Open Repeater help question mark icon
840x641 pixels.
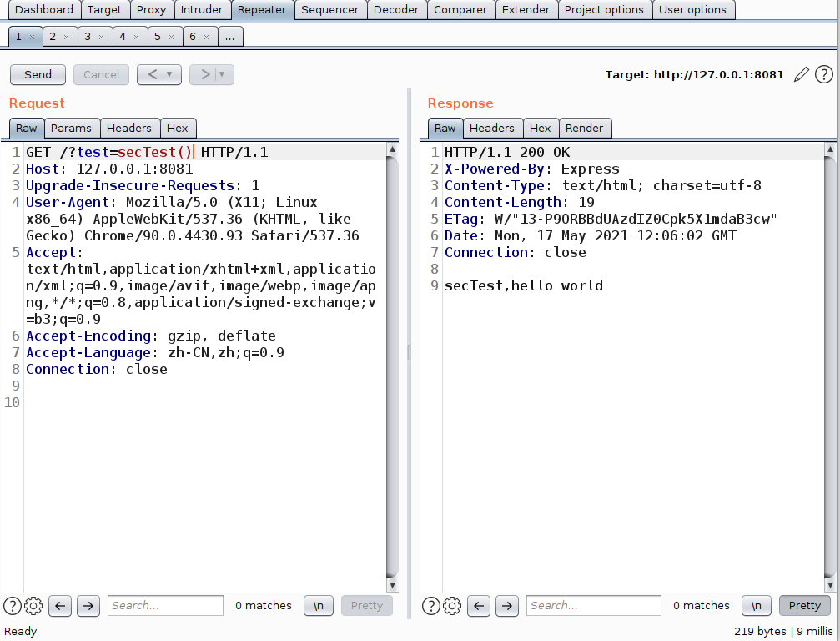pyautogui.click(x=824, y=74)
